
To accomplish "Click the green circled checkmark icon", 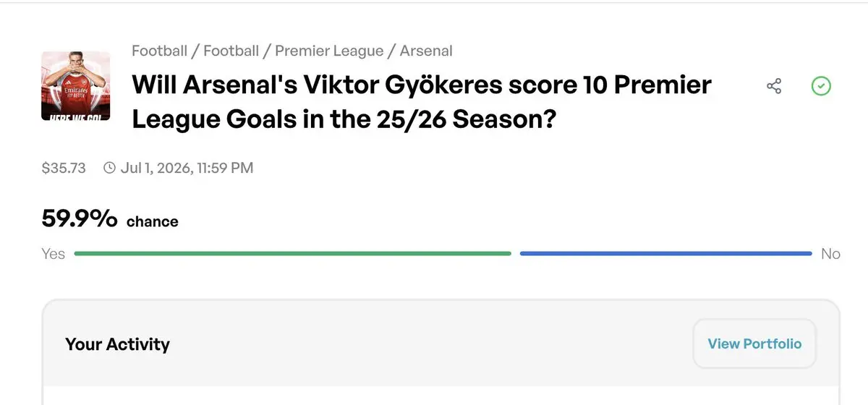I will tap(821, 87).
